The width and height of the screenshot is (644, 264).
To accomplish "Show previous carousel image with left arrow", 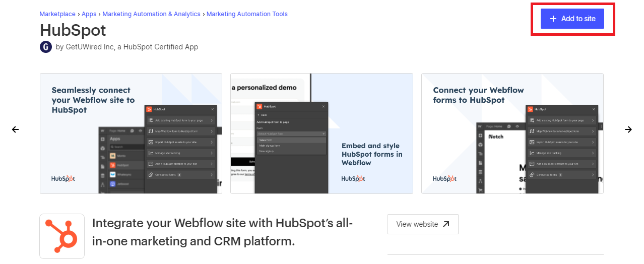I will point(15,129).
